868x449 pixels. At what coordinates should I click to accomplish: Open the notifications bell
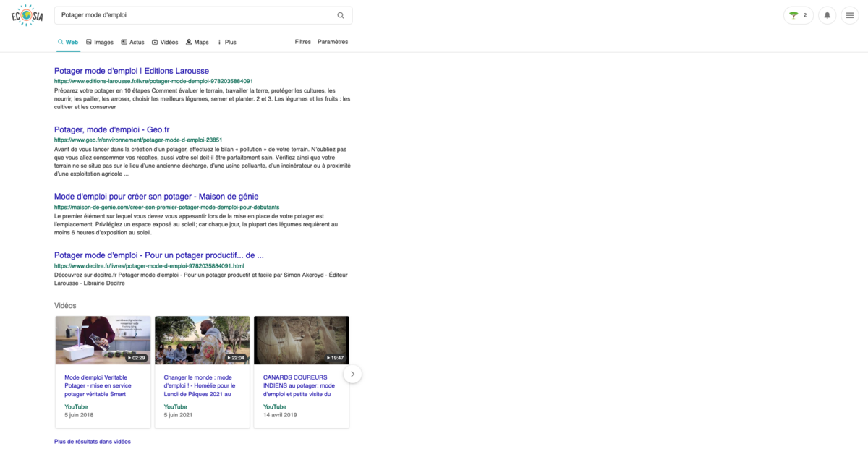point(827,15)
